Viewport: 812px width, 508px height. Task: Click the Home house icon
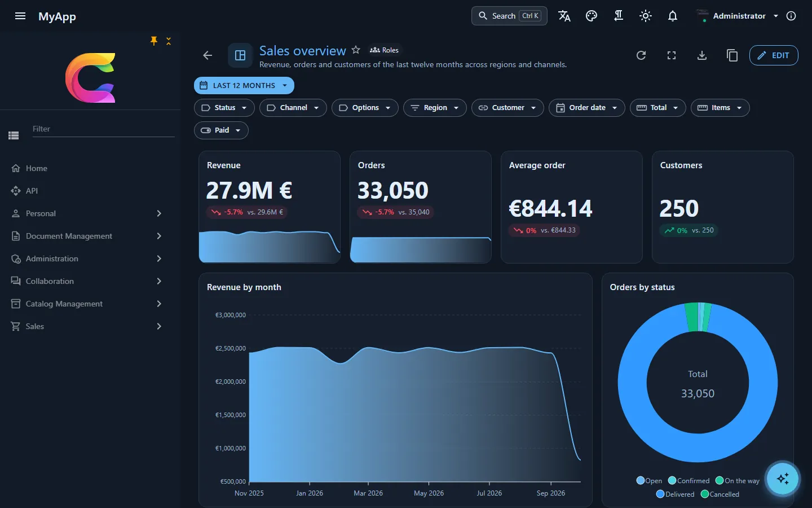click(x=16, y=168)
